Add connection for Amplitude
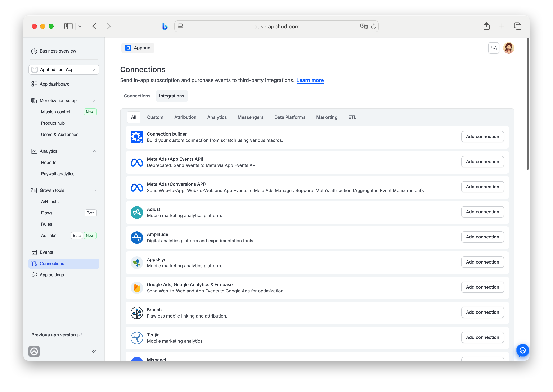553x392 pixels. pos(482,237)
